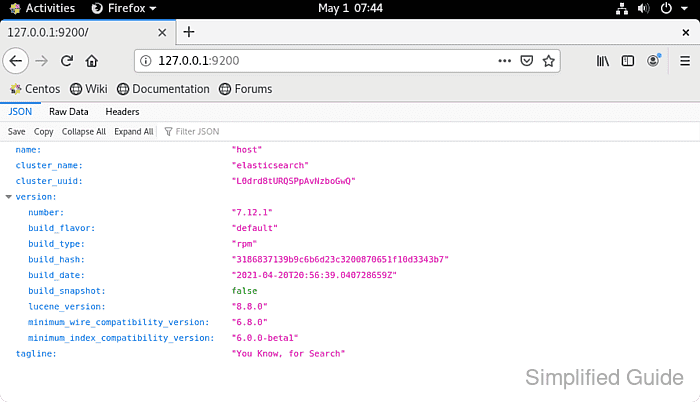Image resolution: width=700 pixels, height=402 pixels.
Task: Go to the Firefox home page
Action: coord(92,61)
